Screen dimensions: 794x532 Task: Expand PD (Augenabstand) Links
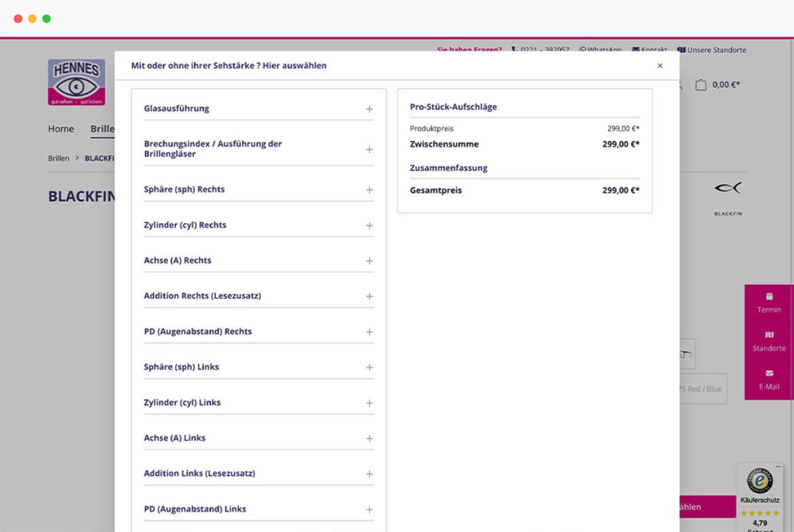369,510
